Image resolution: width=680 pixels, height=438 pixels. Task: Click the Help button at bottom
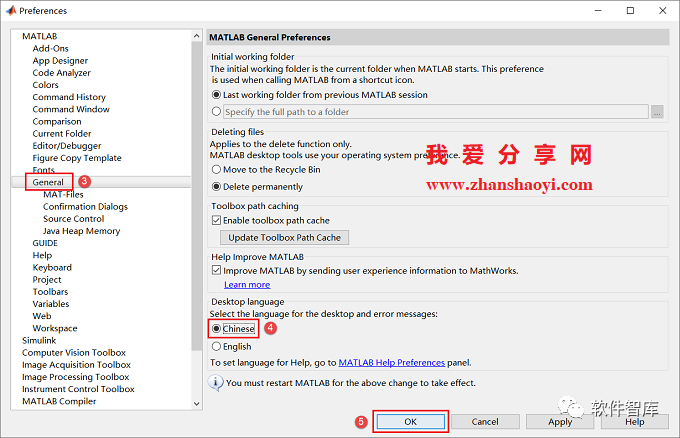(x=634, y=422)
